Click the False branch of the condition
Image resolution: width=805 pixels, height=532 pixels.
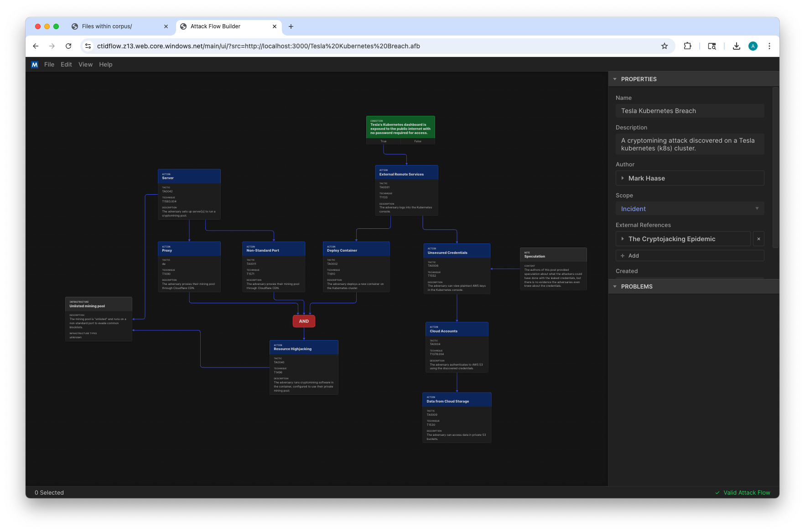[418, 141]
